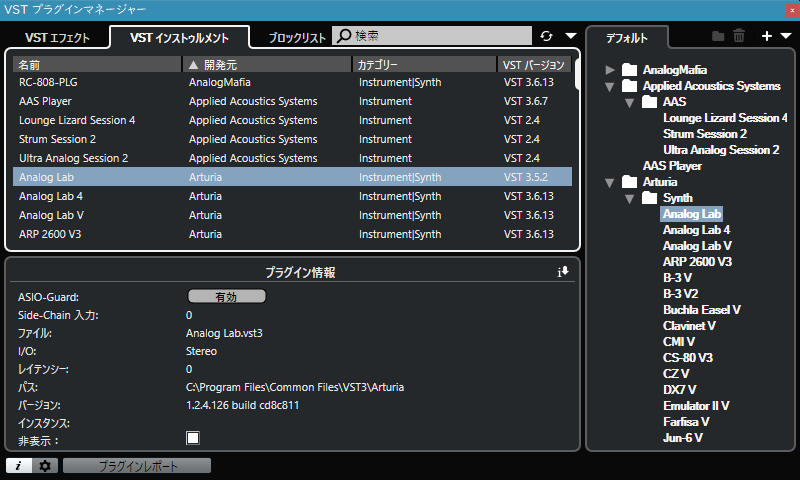The image size is (800, 480).
Task: Click the trash delete icon in collection panel
Action: [x=739, y=36]
